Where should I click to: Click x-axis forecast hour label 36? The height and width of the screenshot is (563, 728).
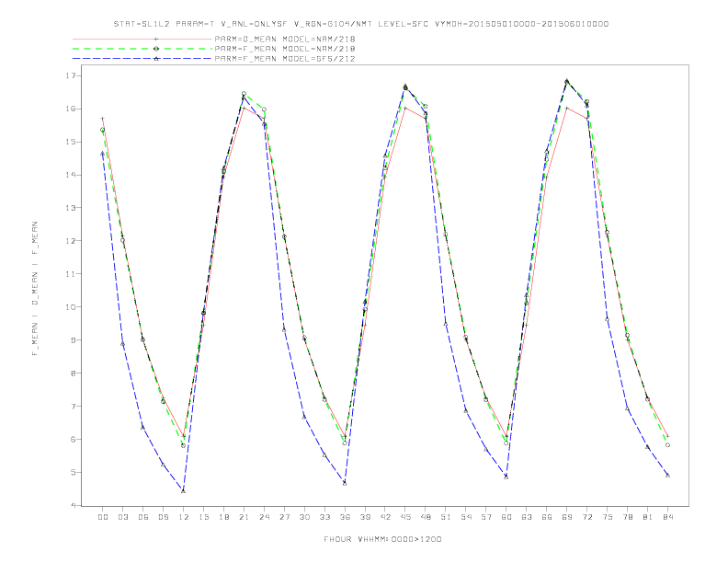[345, 517]
